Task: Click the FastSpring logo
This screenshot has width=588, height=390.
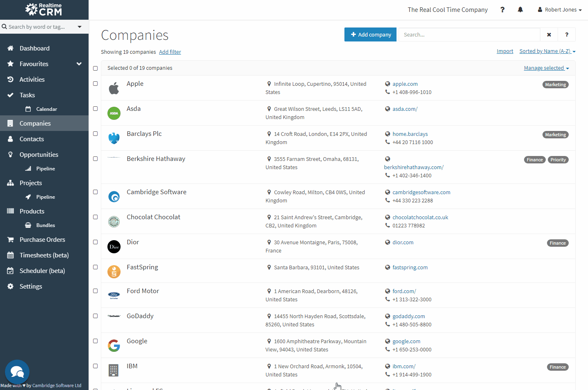Action: pos(114,272)
